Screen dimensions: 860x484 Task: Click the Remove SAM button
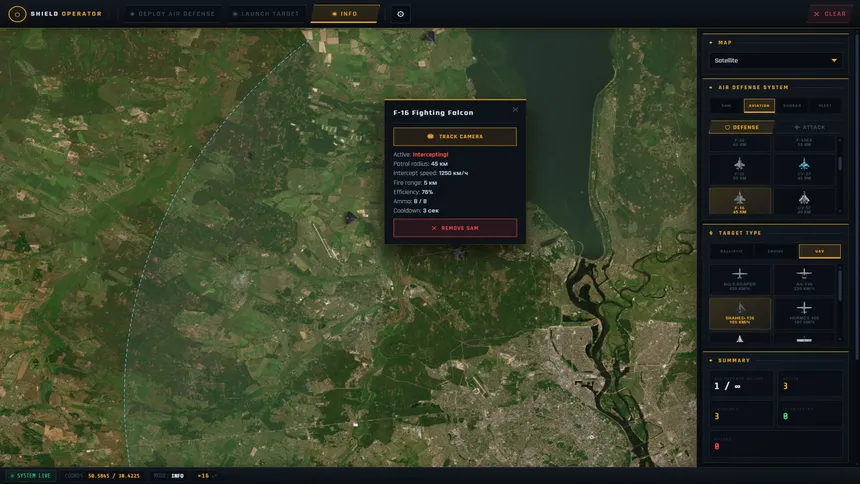point(455,228)
